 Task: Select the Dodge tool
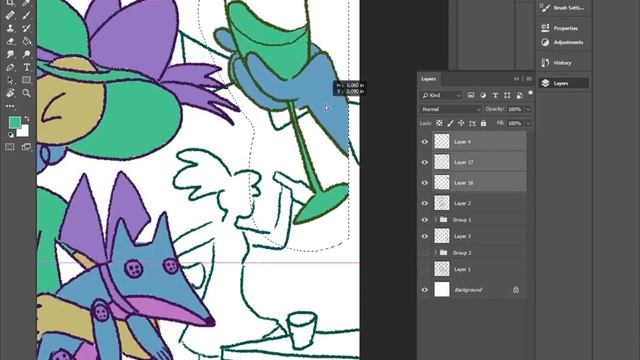point(27,54)
